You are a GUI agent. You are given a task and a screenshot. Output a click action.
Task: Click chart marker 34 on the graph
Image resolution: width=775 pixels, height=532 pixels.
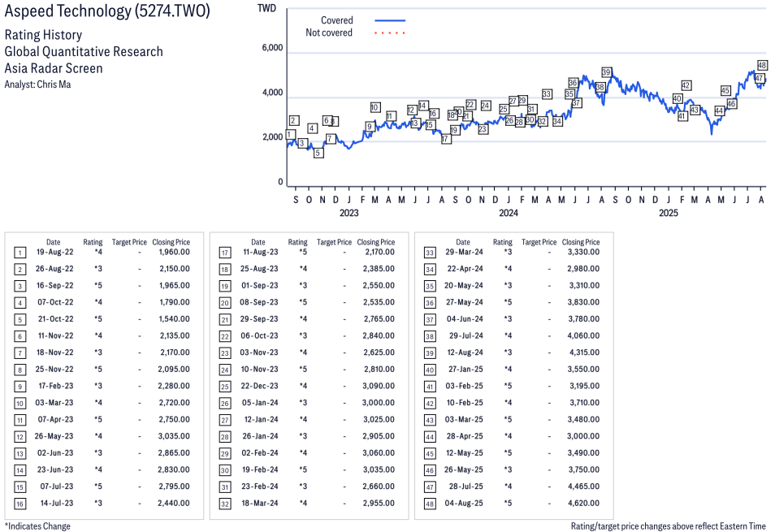[x=557, y=121]
